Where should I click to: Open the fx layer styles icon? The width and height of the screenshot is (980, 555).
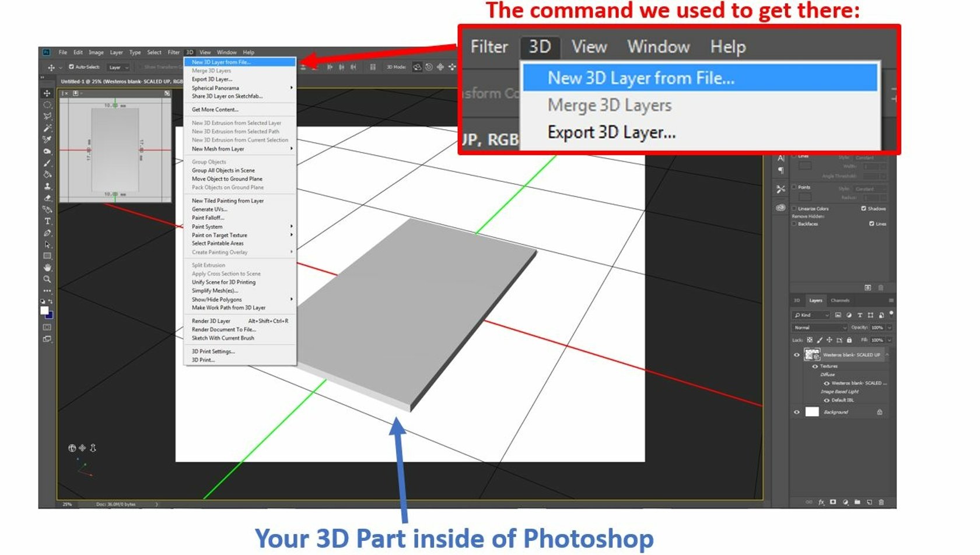tap(822, 502)
